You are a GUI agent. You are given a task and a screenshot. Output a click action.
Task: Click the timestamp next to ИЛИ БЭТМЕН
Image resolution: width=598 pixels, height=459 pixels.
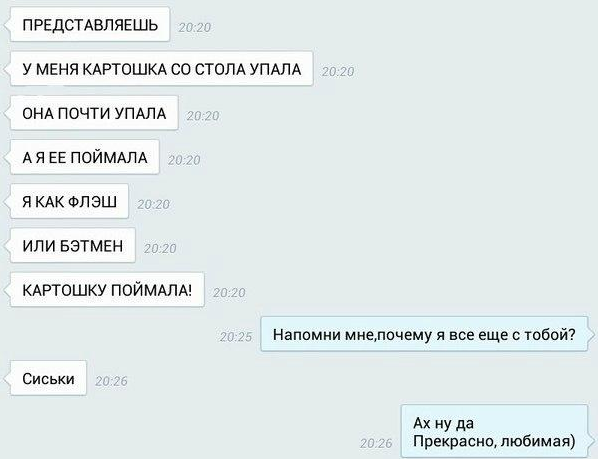[160, 249]
